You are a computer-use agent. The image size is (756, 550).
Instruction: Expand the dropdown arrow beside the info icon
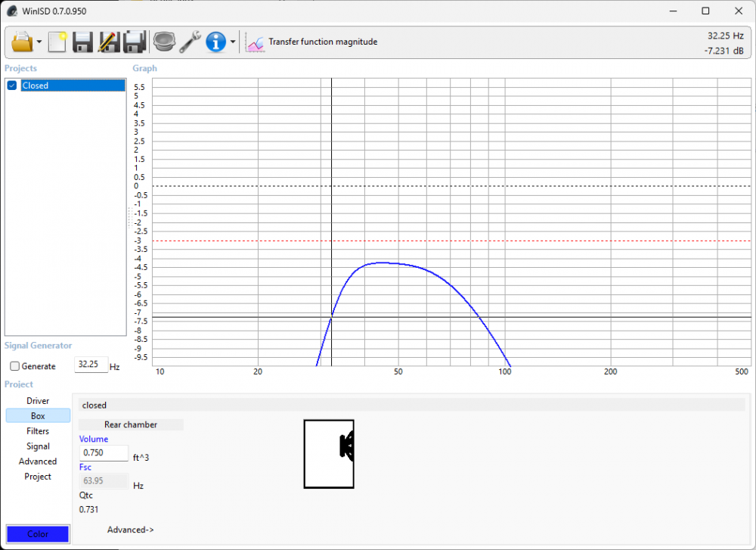tap(233, 42)
